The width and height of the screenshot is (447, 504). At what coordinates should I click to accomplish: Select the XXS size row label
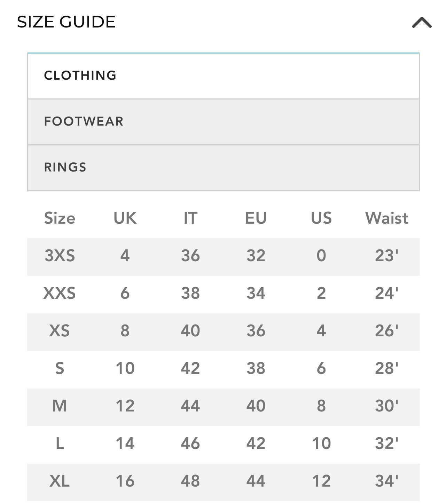tap(60, 294)
